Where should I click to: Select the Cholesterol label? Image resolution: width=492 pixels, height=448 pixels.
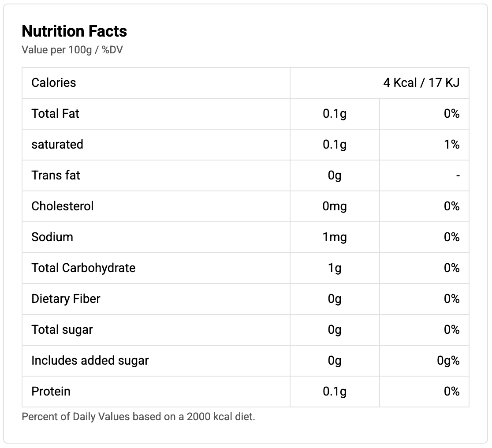click(63, 206)
